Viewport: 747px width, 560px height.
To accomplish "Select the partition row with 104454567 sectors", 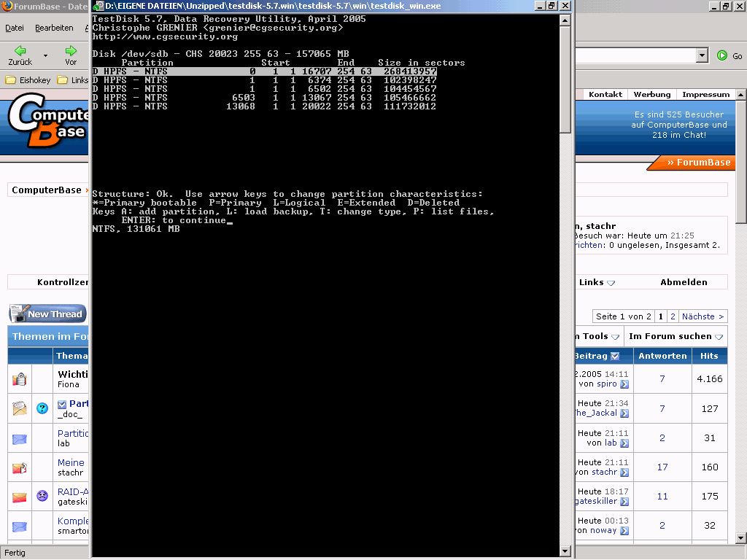I will (264, 88).
